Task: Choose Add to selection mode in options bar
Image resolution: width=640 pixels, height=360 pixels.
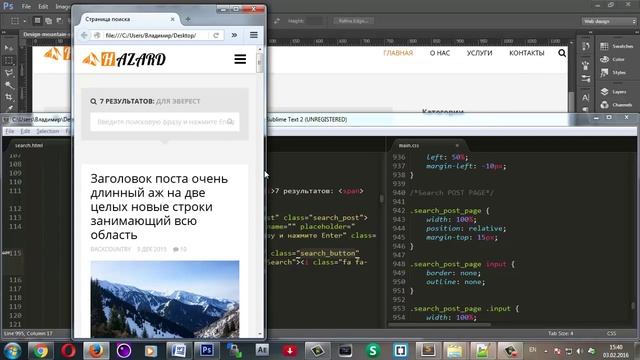Action: pyautogui.click(x=48, y=20)
